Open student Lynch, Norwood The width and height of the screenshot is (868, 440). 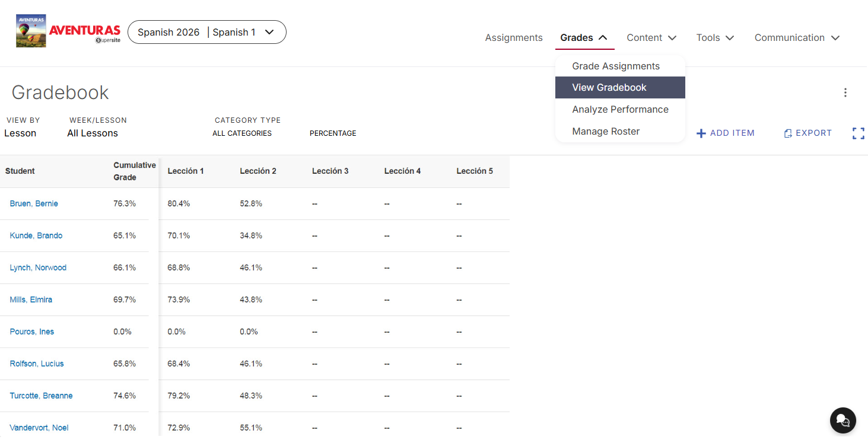[38, 267]
